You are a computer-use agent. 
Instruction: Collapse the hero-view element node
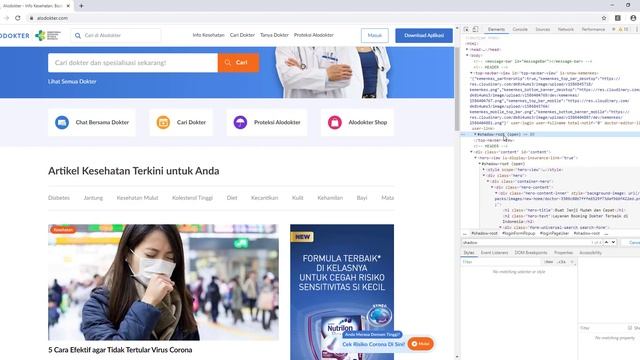(x=476, y=158)
